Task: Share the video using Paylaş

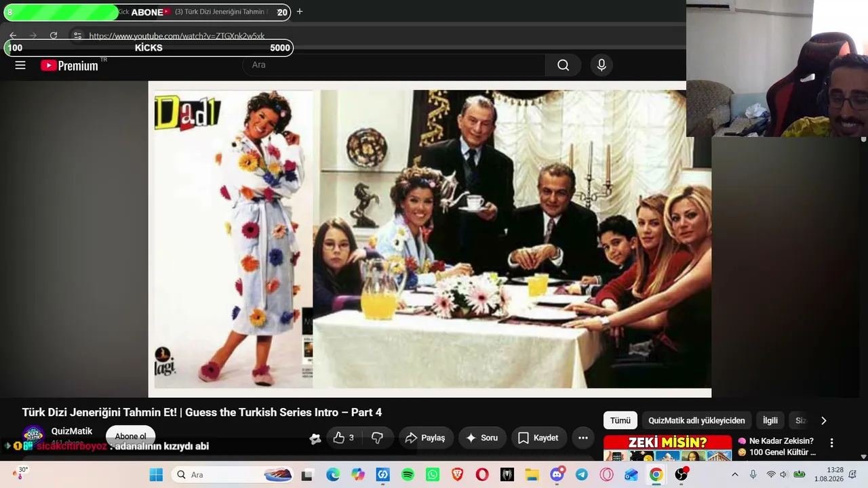Action: (x=425, y=438)
